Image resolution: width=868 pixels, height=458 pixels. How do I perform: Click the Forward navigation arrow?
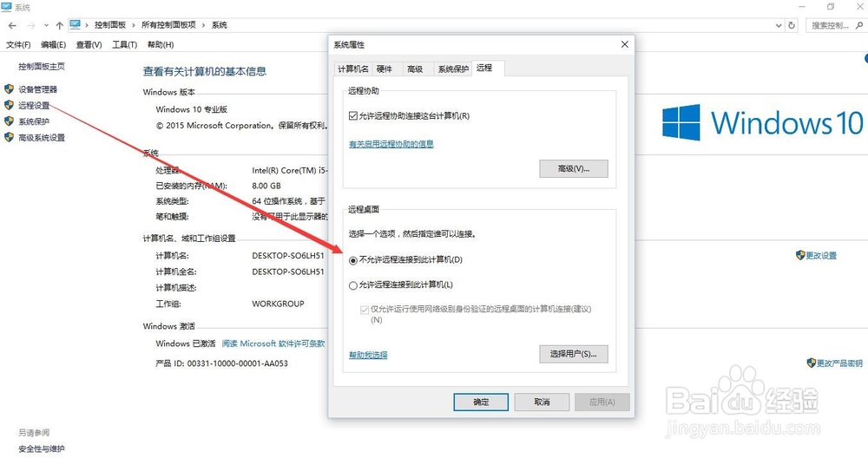click(x=31, y=25)
